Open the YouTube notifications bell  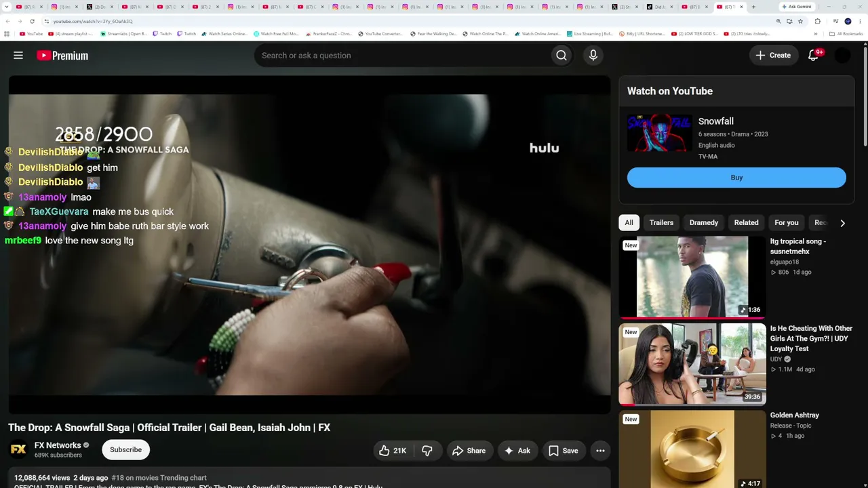click(813, 56)
